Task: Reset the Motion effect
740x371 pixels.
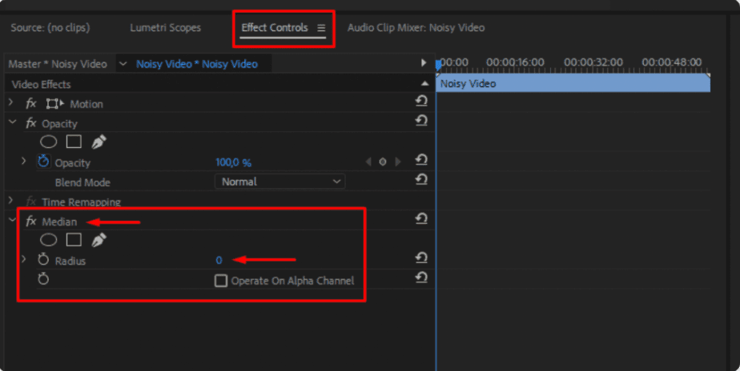Action: click(421, 101)
